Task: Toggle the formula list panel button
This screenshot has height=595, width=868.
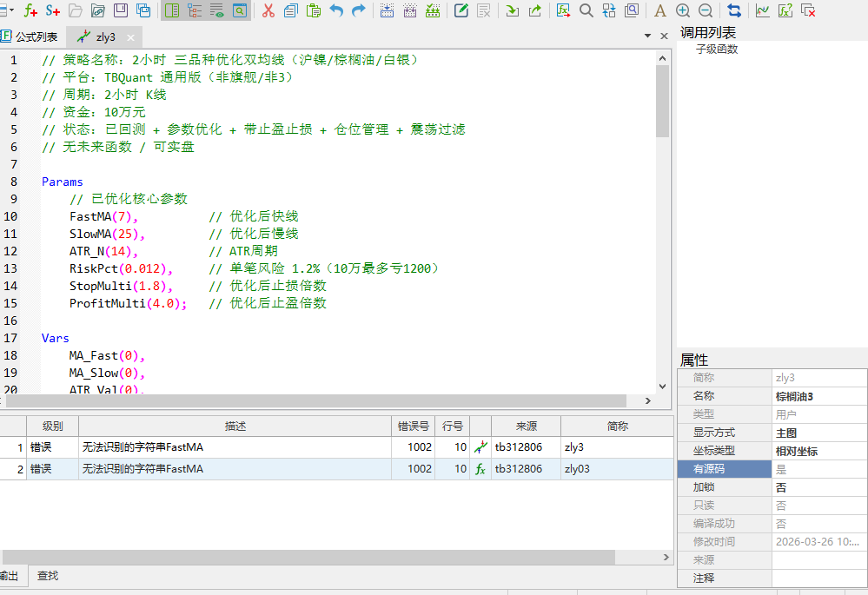Action: point(171,10)
